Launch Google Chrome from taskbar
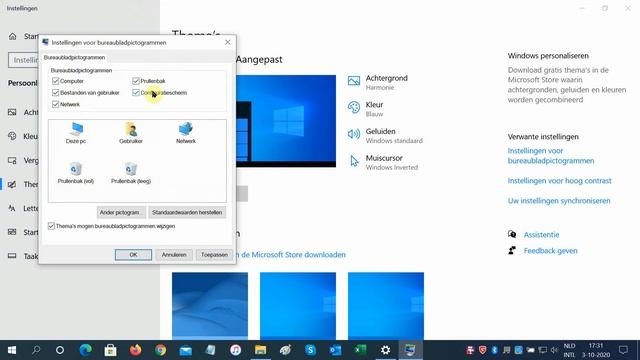640x360 pixels. 160,350
